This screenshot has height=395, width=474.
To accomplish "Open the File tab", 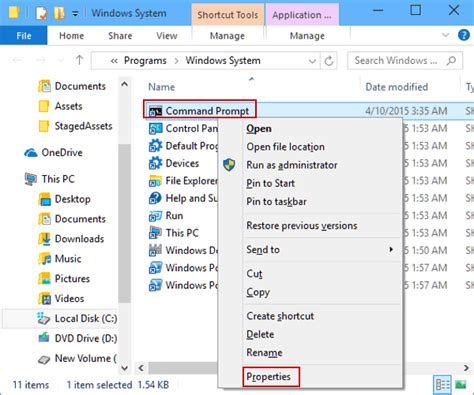I will [x=24, y=36].
